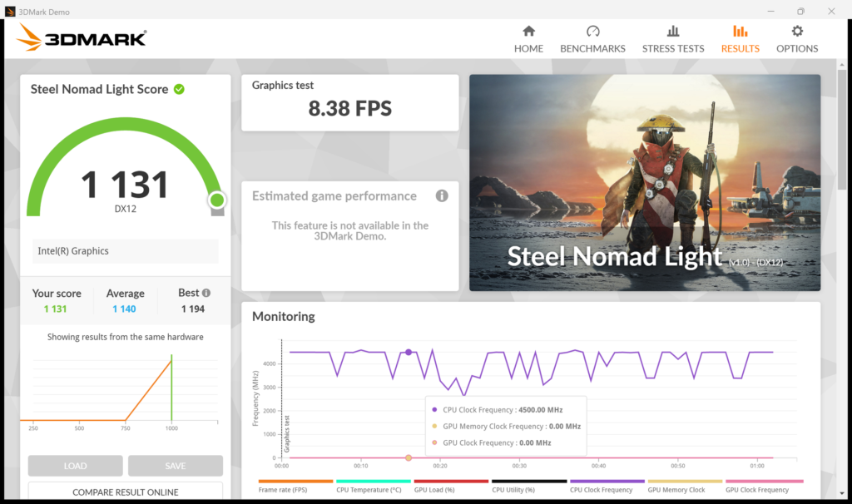Click the minimize window button
The image size is (852, 504).
pos(770,12)
